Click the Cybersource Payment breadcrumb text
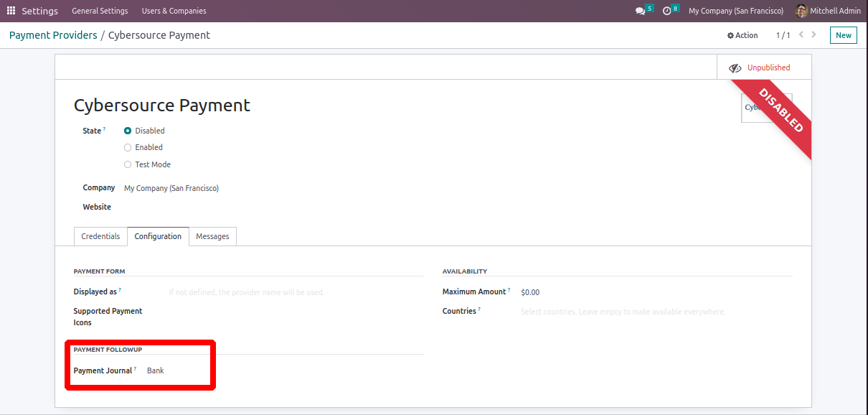The image size is (868, 415). [159, 35]
